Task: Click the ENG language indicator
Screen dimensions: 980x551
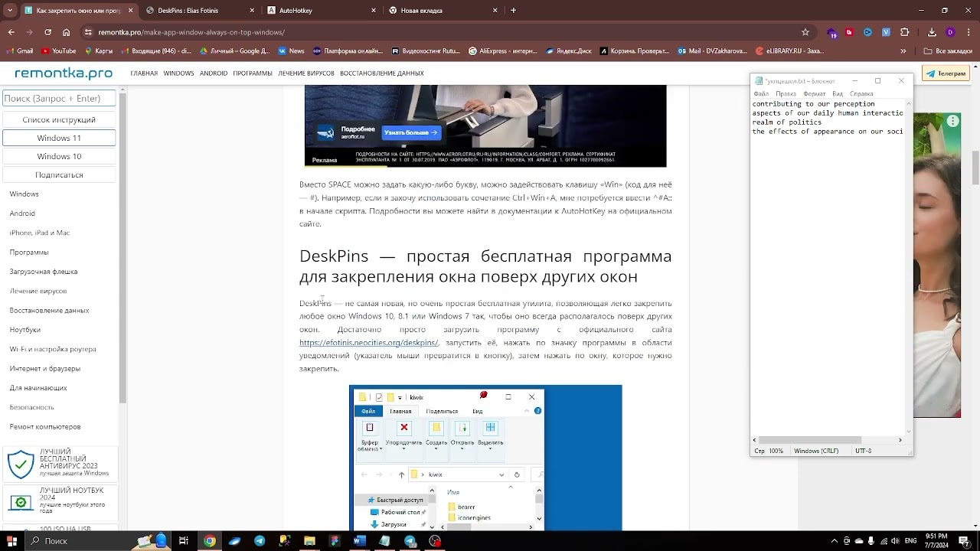Action: click(911, 541)
